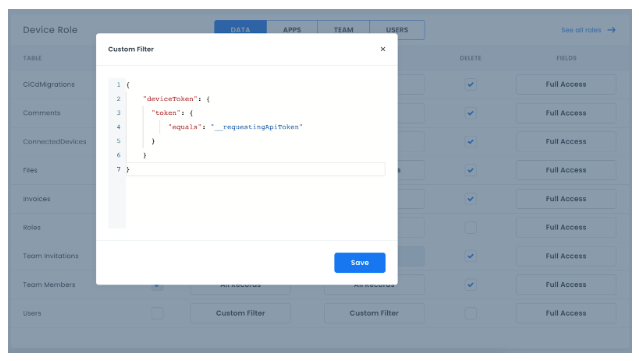Screen dimensions: 639x361
Task: Click the Device Role heading
Action: [x=50, y=30]
